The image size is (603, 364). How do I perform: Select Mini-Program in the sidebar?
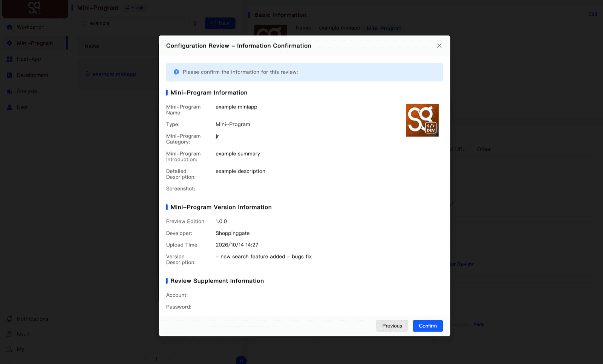click(x=35, y=43)
